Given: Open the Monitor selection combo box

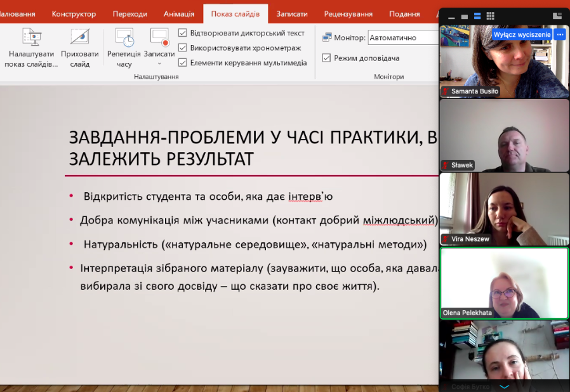Looking at the screenshot, I should (404, 38).
